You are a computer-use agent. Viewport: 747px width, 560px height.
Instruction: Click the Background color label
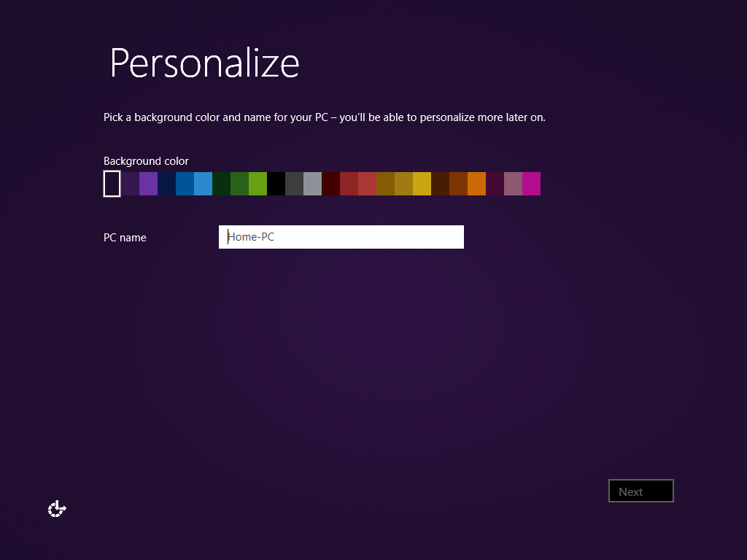(146, 161)
